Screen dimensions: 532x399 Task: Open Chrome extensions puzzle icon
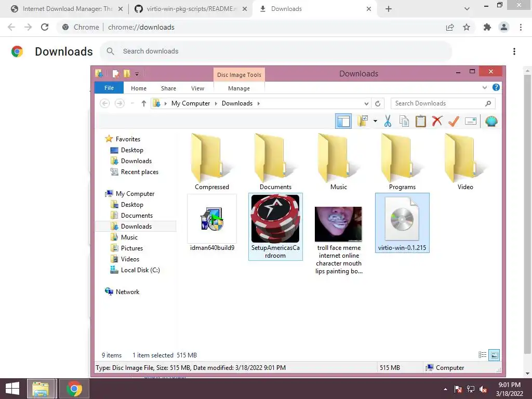coord(487,27)
